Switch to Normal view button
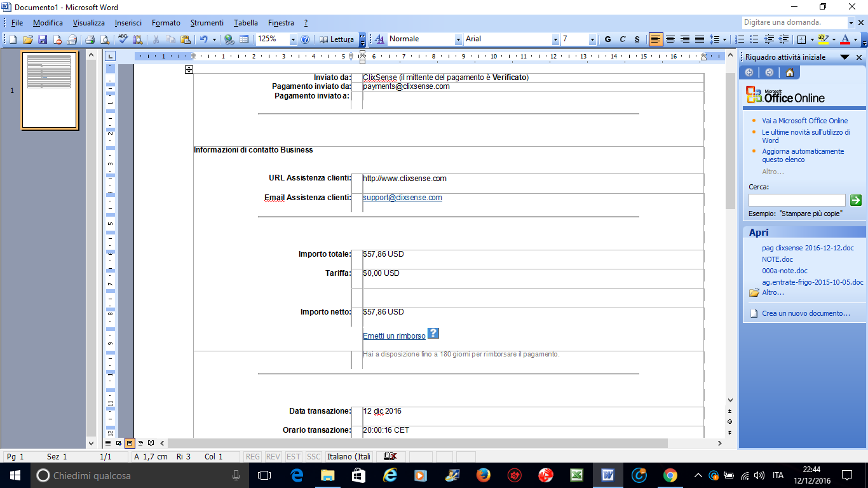868x488 pixels. [x=108, y=443]
